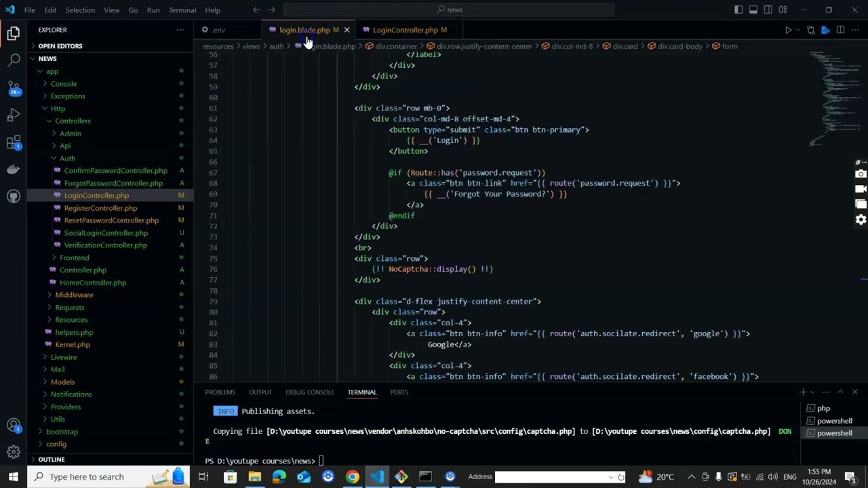The image size is (868, 488).
Task: Expand the Middleware folder
Action: pyautogui.click(x=74, y=295)
